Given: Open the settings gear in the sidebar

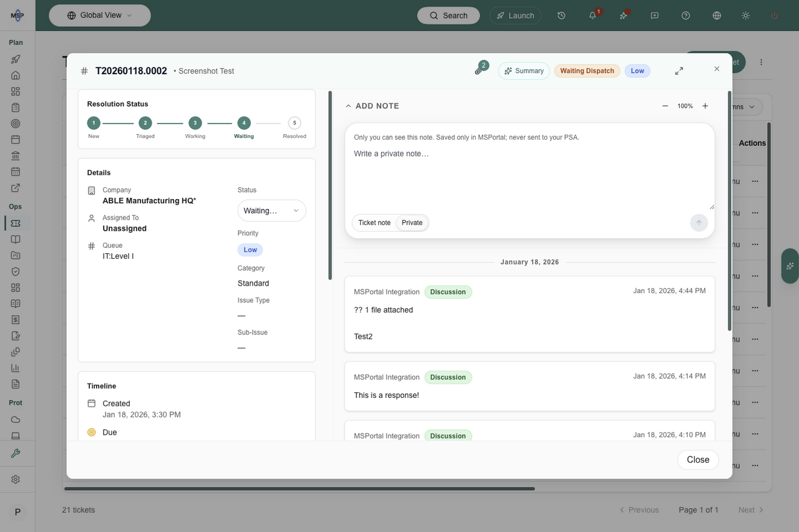Looking at the screenshot, I should pyautogui.click(x=16, y=480).
